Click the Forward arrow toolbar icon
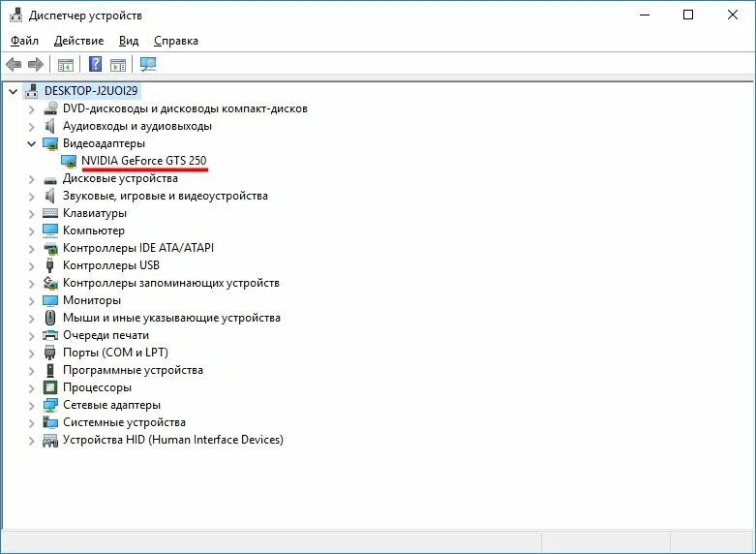Viewport: 756px width, 554px height. click(36, 64)
